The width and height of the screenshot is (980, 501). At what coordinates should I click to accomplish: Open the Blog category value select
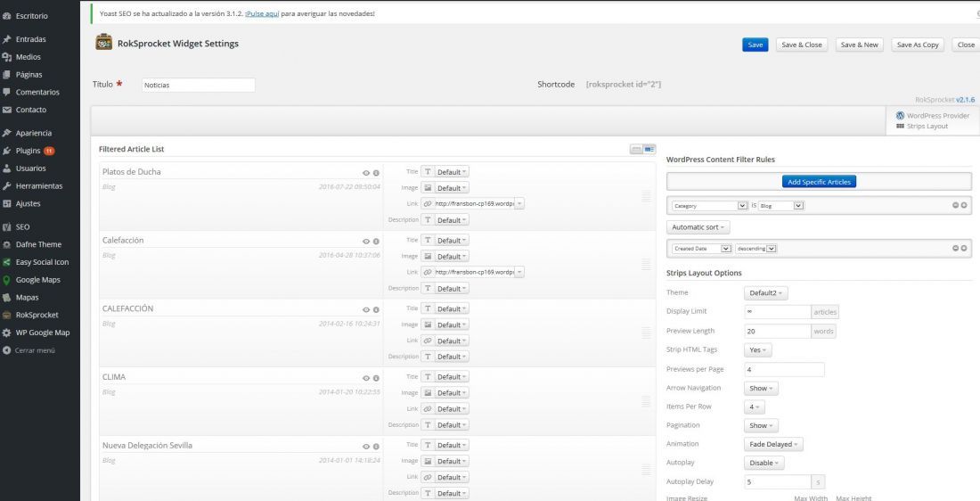tap(781, 205)
